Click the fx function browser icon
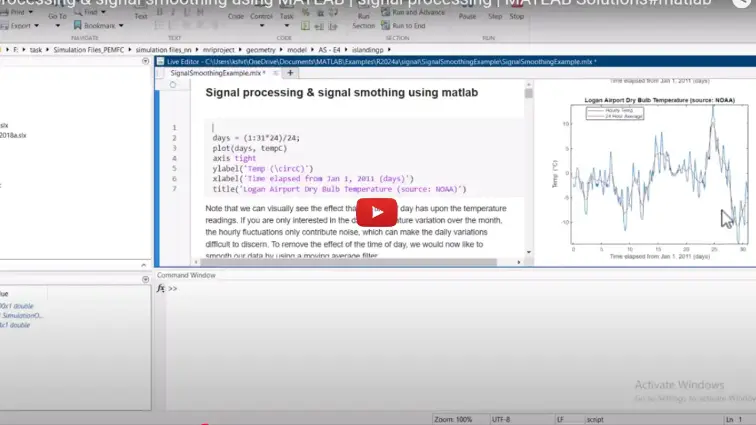Screen dimensions: 756x425 (x=161, y=289)
